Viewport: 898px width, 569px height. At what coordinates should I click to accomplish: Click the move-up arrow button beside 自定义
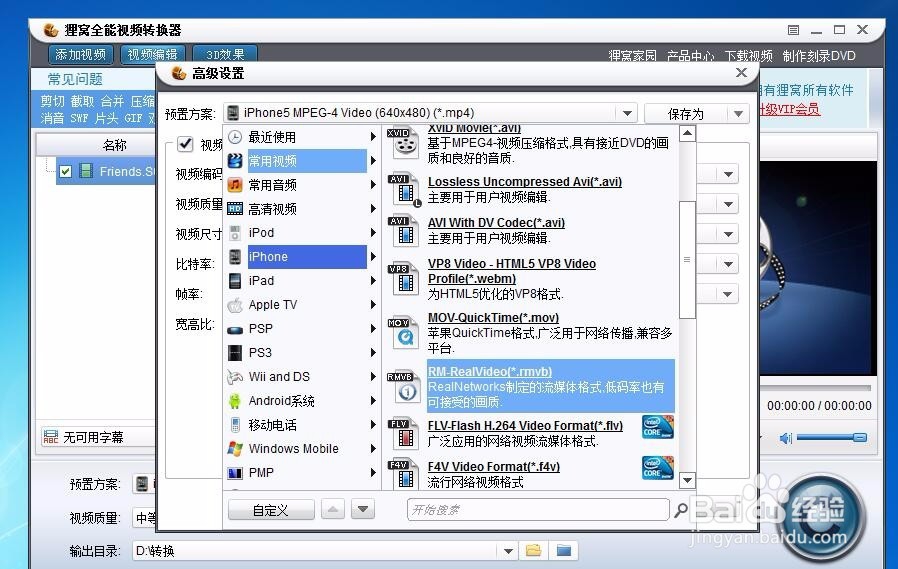point(333,509)
